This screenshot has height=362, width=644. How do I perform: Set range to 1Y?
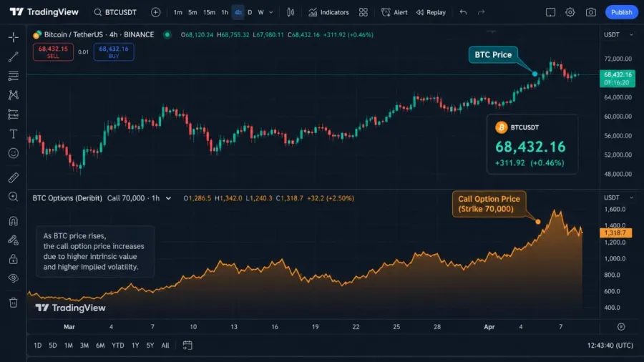135,346
